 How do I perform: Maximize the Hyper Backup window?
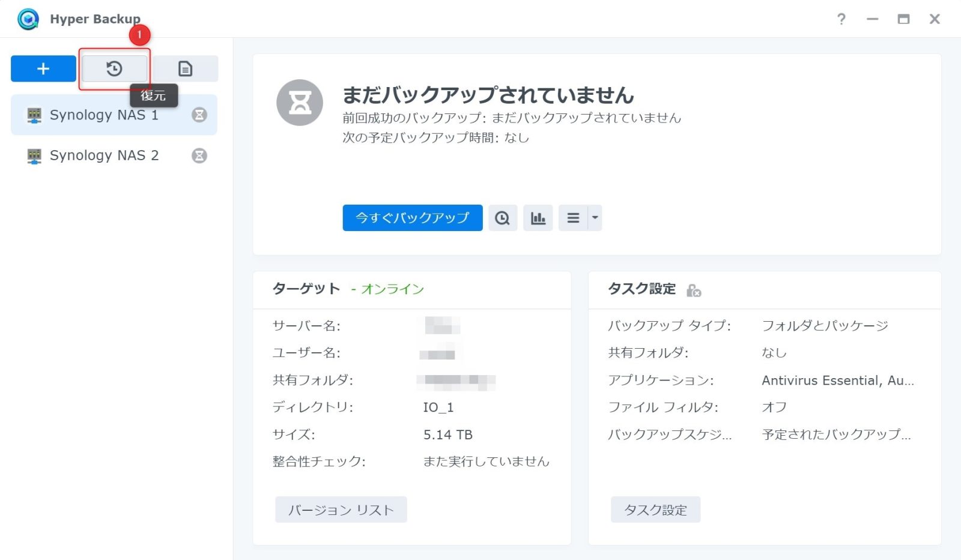(x=903, y=19)
